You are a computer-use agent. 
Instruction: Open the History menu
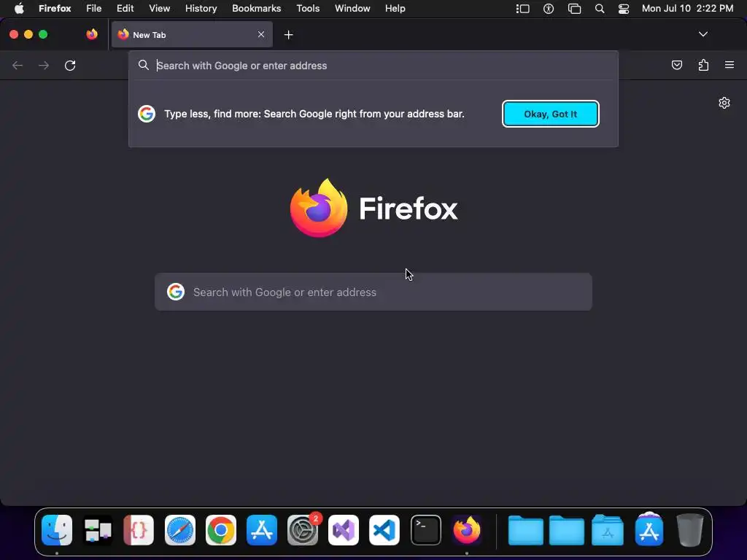201,9
